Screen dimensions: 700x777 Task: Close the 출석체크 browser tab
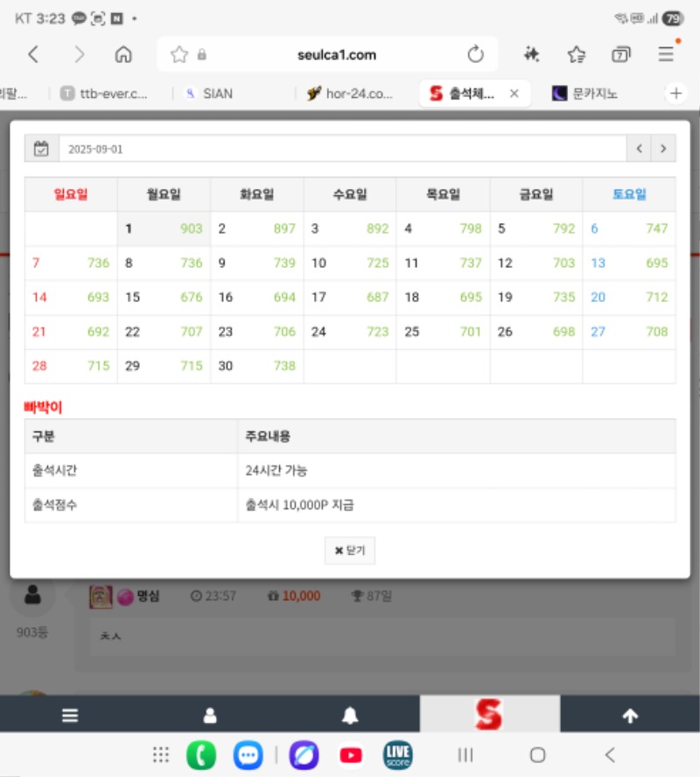pyautogui.click(x=514, y=93)
